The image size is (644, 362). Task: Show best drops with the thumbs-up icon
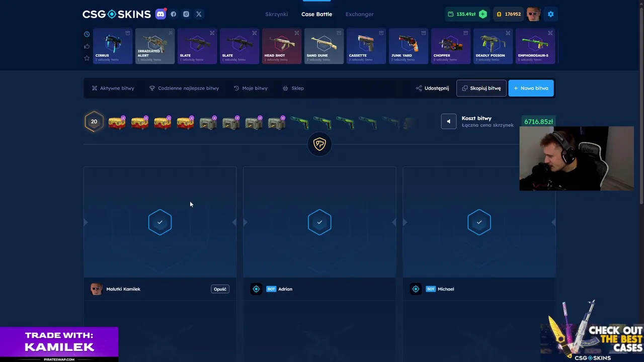pos(87,46)
